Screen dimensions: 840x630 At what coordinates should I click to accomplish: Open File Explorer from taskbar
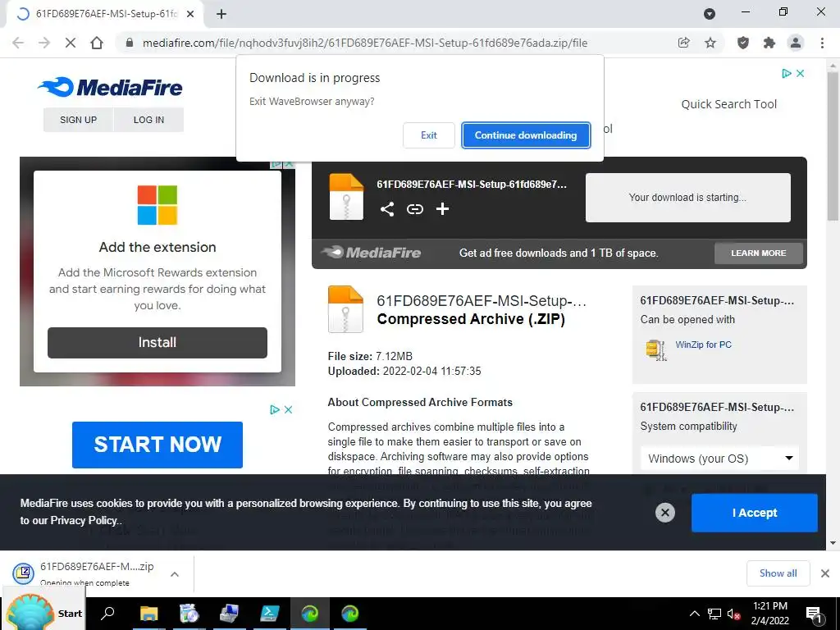tap(149, 614)
